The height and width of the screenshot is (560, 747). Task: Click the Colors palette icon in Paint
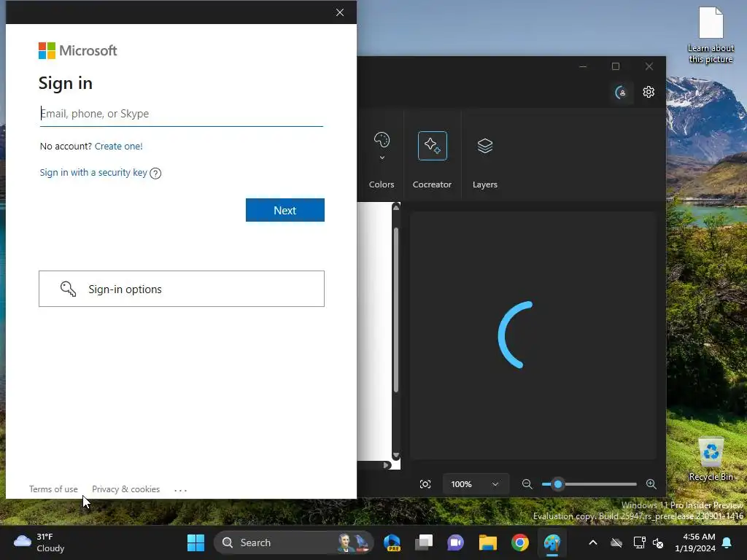click(x=382, y=140)
